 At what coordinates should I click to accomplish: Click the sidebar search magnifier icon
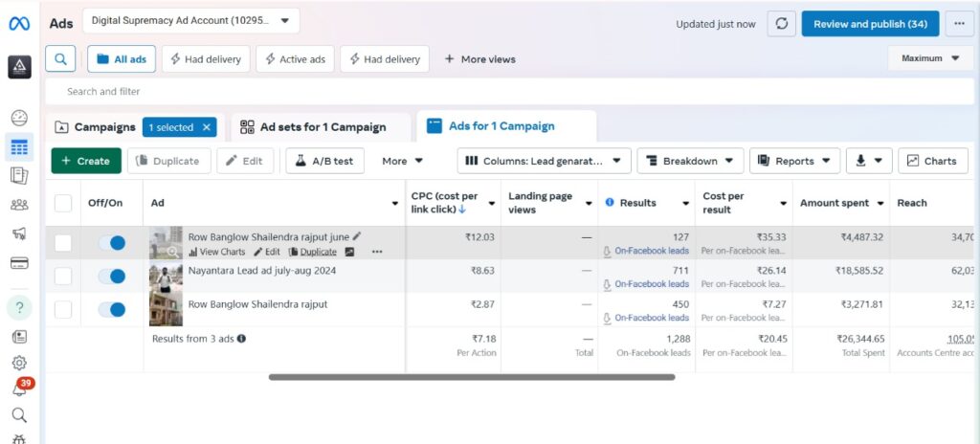coord(19,415)
